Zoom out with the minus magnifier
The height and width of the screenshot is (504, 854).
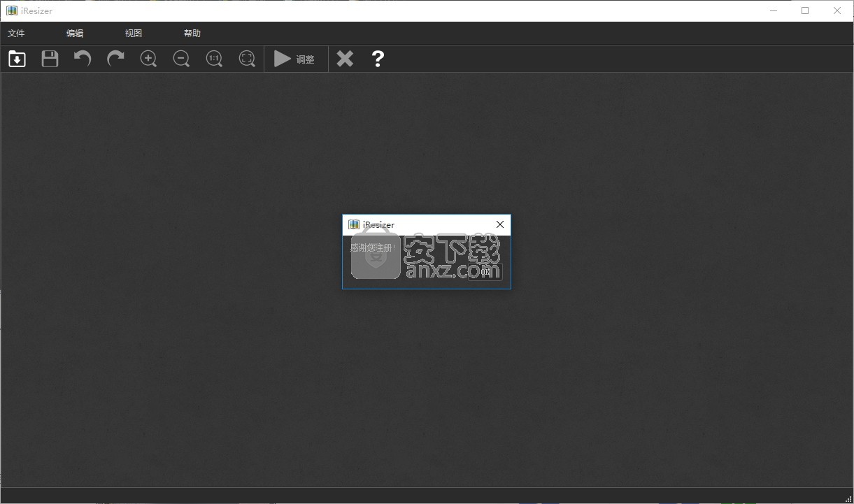pos(181,59)
